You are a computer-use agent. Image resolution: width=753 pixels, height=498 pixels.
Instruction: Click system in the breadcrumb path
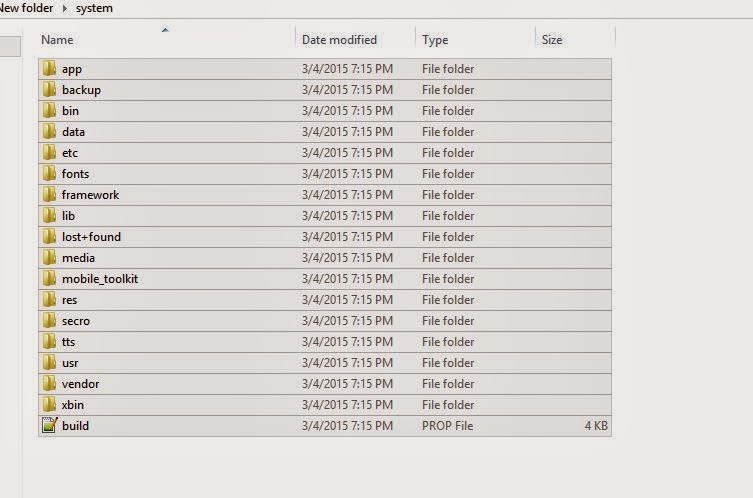click(94, 9)
